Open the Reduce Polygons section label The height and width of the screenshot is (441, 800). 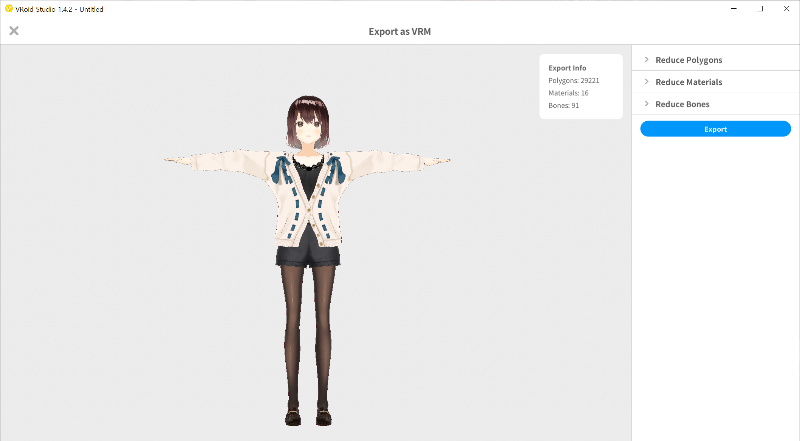point(689,60)
